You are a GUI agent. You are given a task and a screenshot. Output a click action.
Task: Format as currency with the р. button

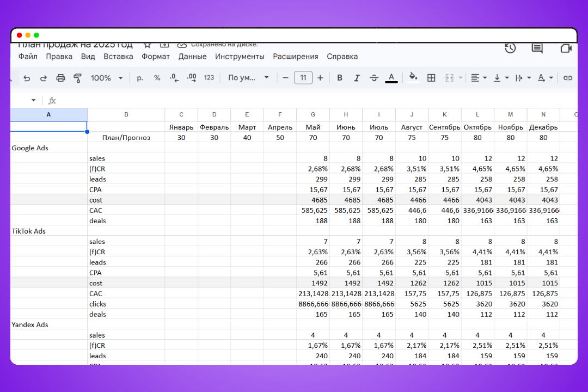[x=140, y=78]
